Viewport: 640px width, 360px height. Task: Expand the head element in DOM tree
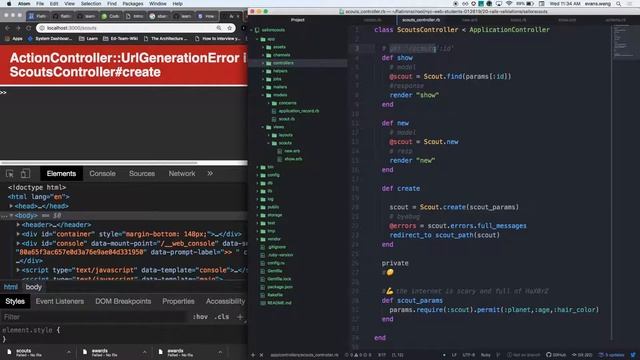[11, 206]
